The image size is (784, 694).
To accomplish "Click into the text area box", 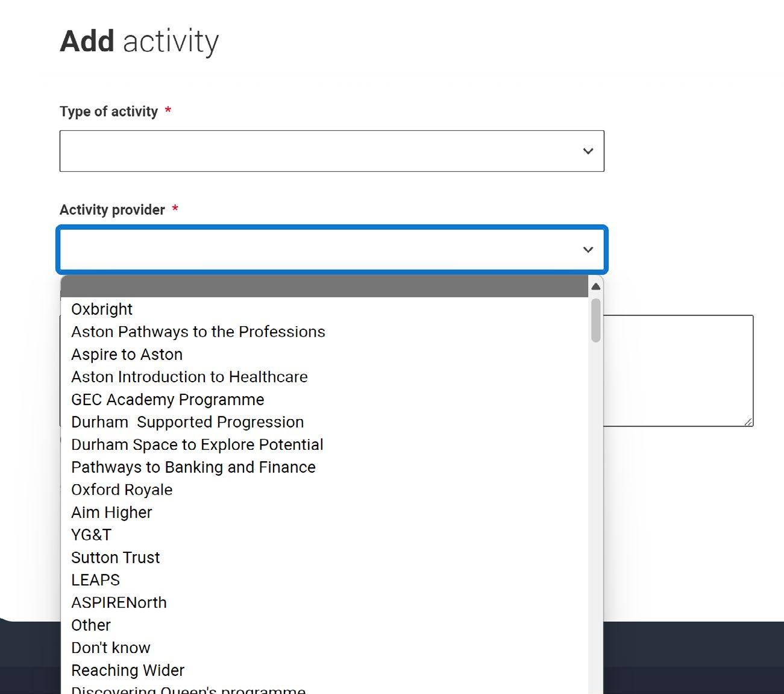I will click(x=678, y=370).
